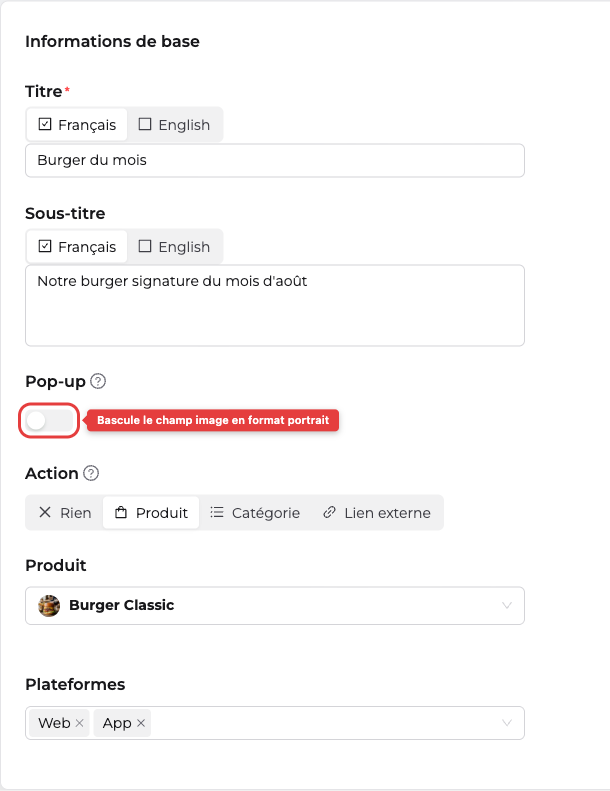Check the English checkbox under Titre

(x=145, y=124)
